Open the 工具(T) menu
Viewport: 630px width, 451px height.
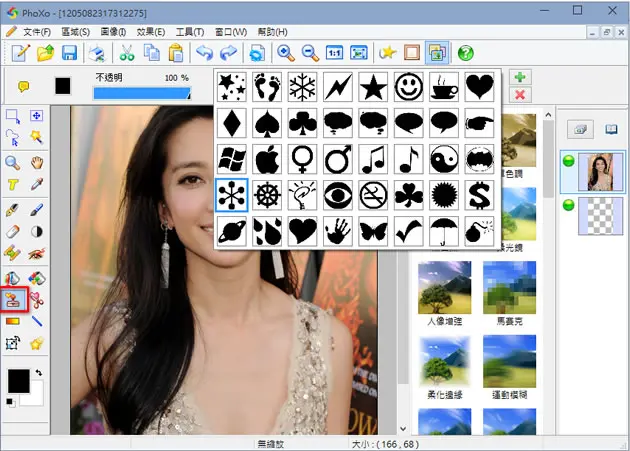[x=190, y=32]
